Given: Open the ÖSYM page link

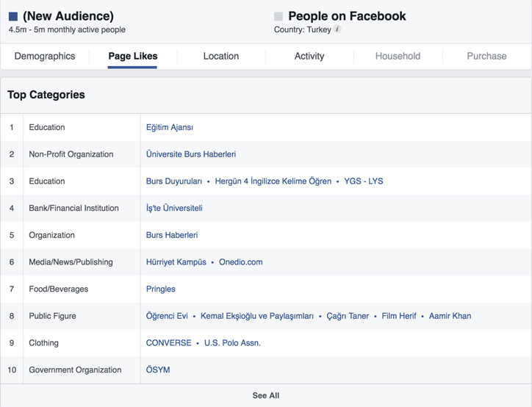Looking at the screenshot, I should tap(158, 370).
